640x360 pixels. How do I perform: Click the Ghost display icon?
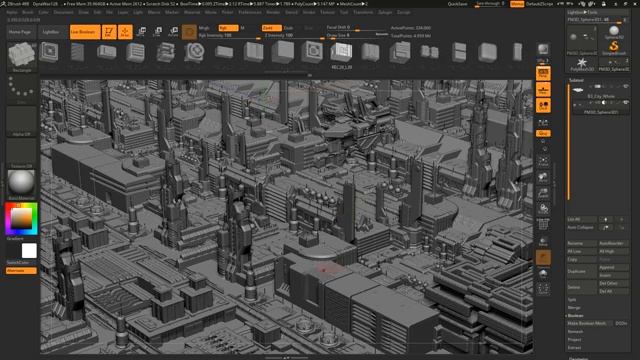click(x=543, y=273)
